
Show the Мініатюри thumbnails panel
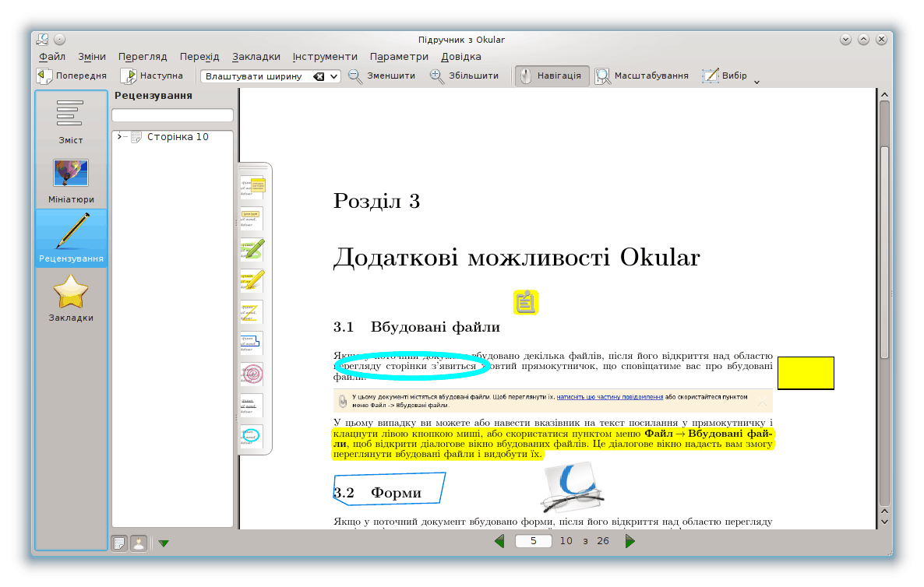[71, 181]
